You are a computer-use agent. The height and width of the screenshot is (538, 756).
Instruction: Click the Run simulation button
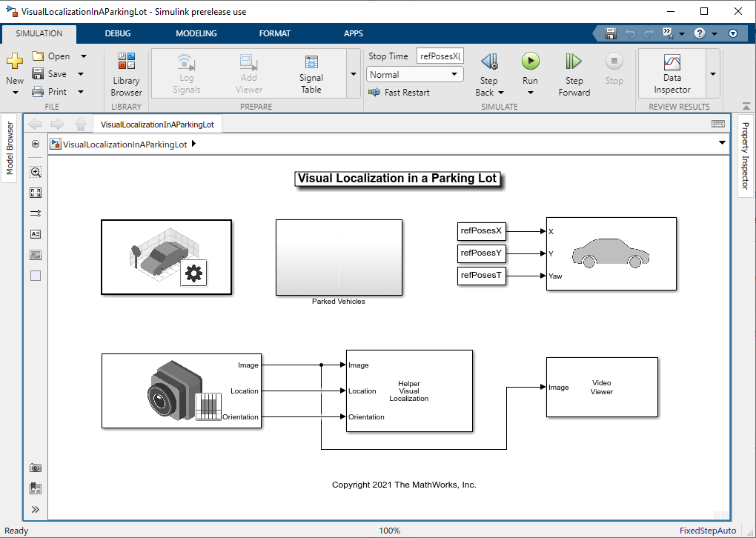(530, 62)
